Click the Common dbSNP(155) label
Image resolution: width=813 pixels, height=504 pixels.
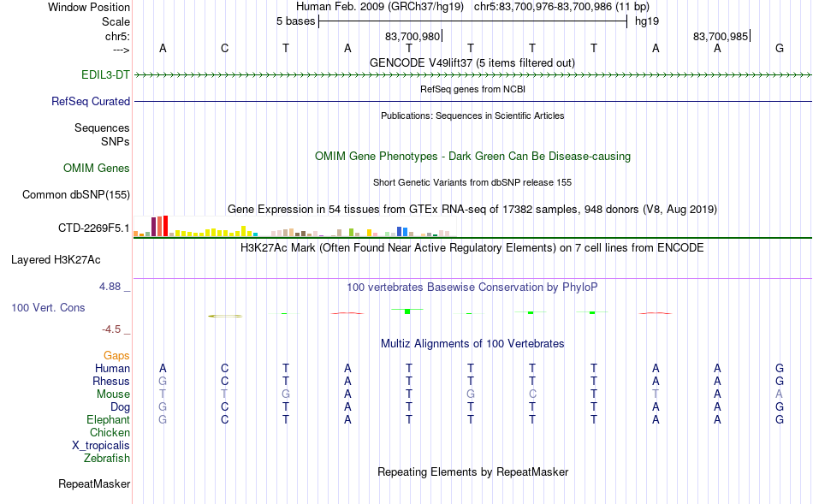click(75, 194)
